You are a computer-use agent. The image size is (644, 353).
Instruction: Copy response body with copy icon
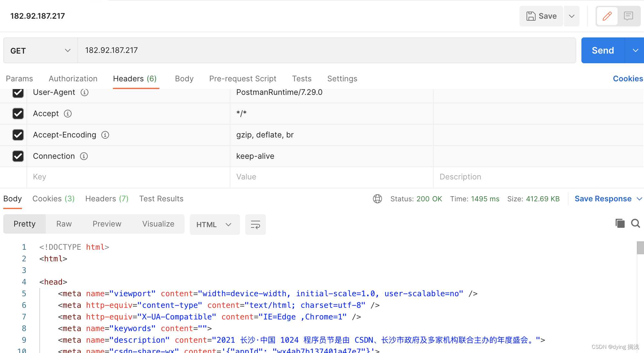click(x=620, y=223)
